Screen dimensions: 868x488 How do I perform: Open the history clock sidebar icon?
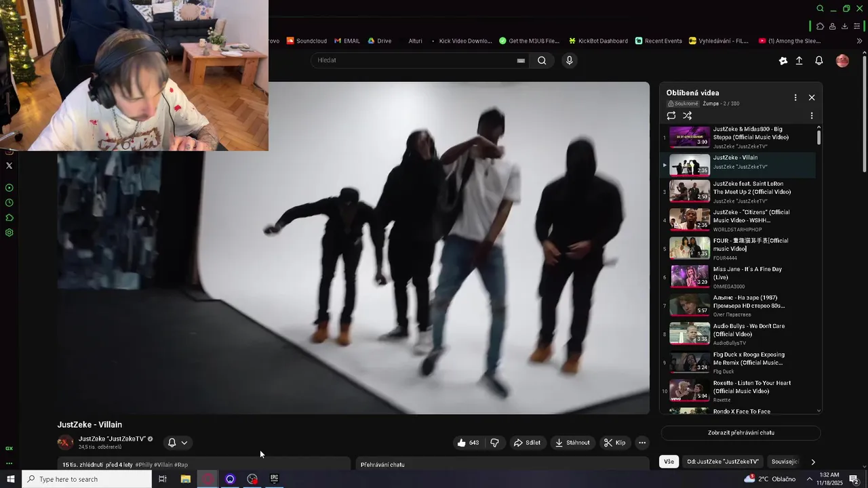click(9, 203)
